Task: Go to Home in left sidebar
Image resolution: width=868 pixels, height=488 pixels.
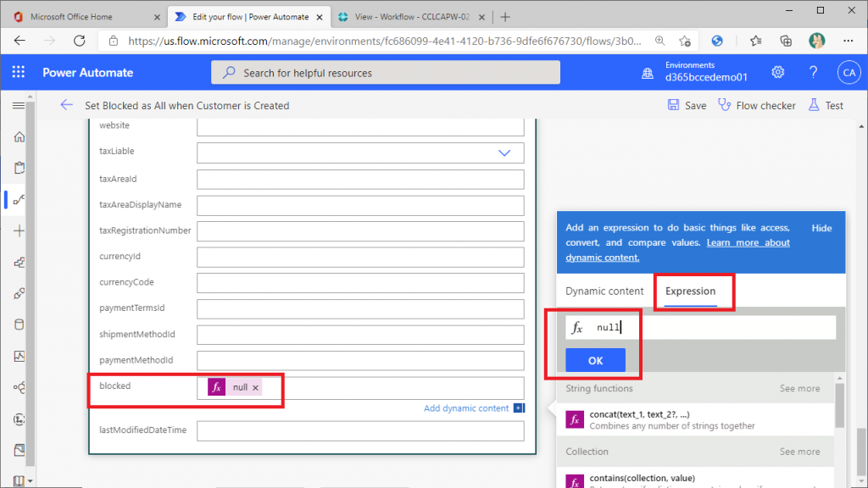Action: 19,136
